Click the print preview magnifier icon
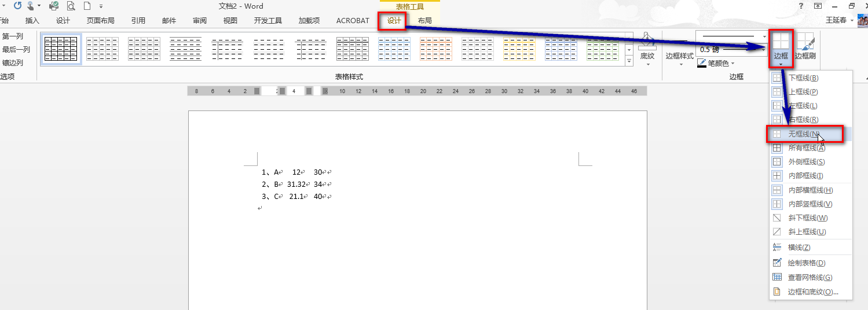The width and height of the screenshot is (868, 310). coord(71,6)
